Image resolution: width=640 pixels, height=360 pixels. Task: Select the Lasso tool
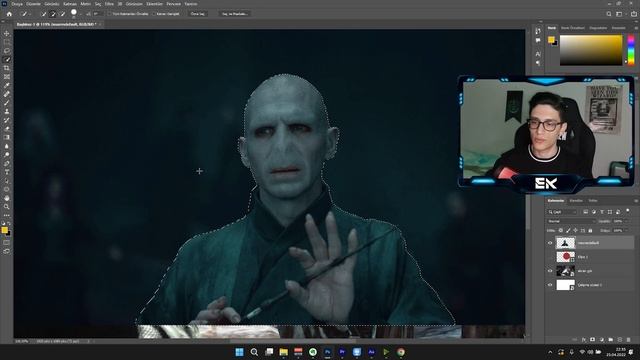point(7,51)
